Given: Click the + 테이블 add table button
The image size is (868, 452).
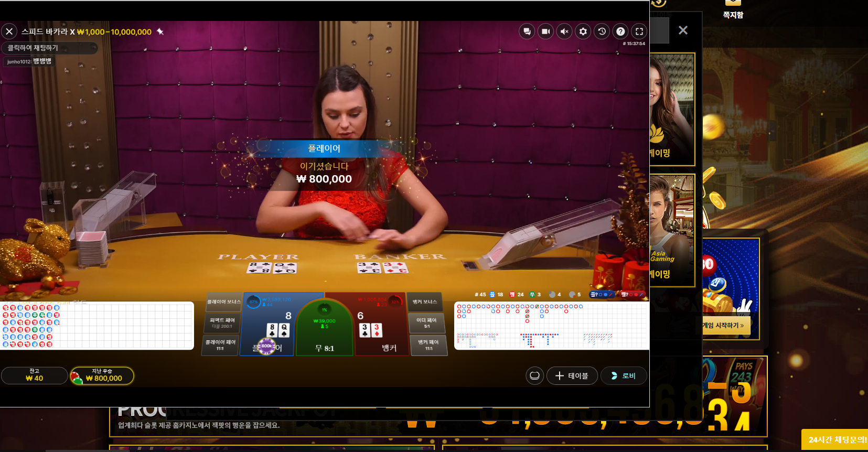Looking at the screenshot, I should [572, 375].
